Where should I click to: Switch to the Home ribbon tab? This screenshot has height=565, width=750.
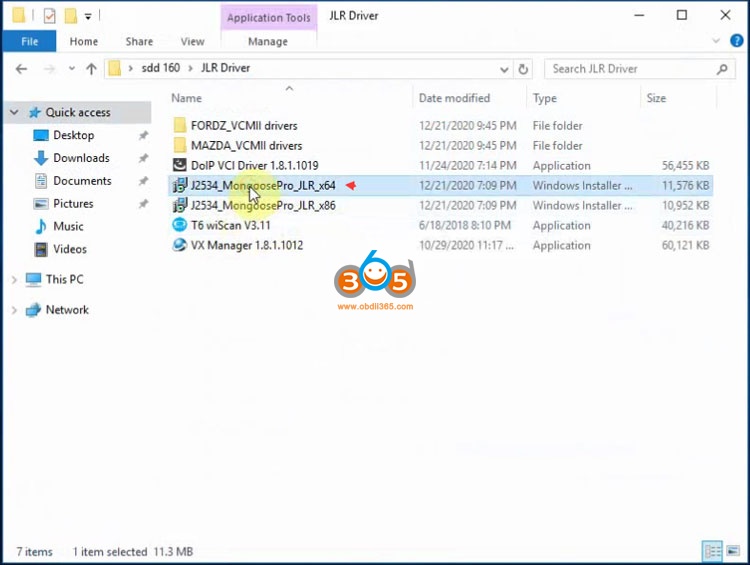point(84,42)
